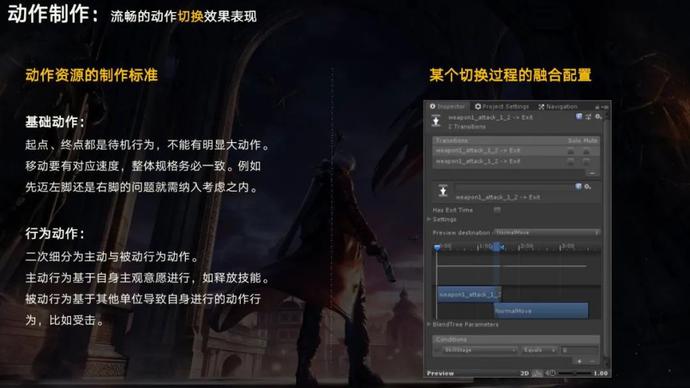Click the blue playhead marker at timeline start
The width and height of the screenshot is (690, 388).
tap(437, 248)
